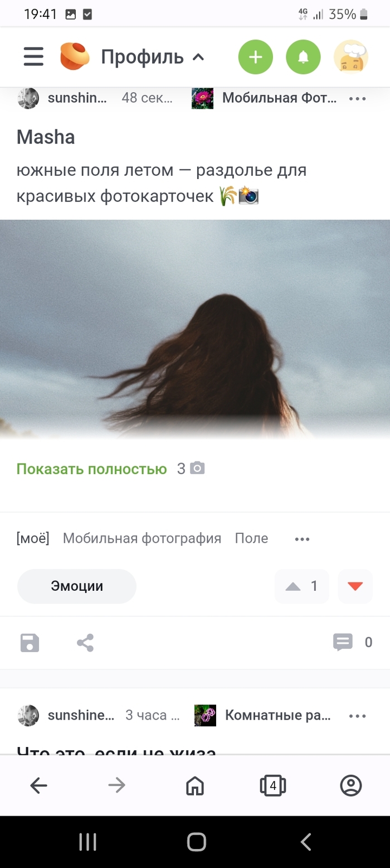
Task: Show more tags after Поле
Action: tap(302, 539)
